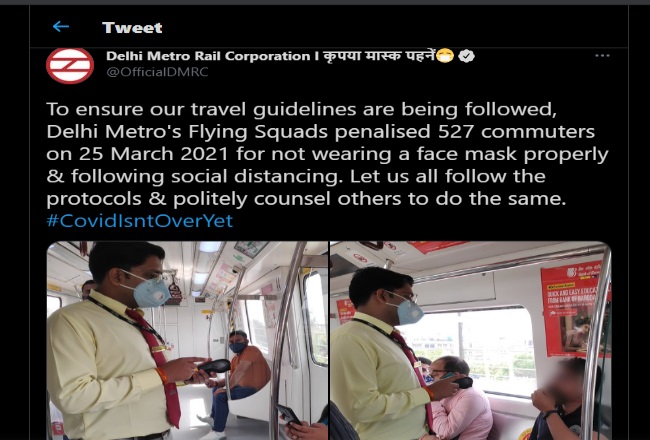This screenshot has height=440, width=650.
Task: Click Delhi Metro Rail Corporation account name
Action: (208, 56)
